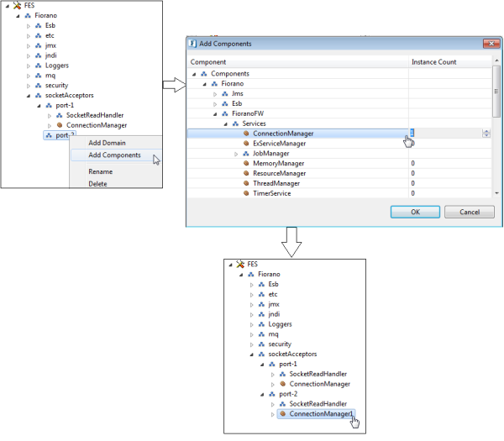Click the MemoryManager component icon in the dialog

click(245, 163)
